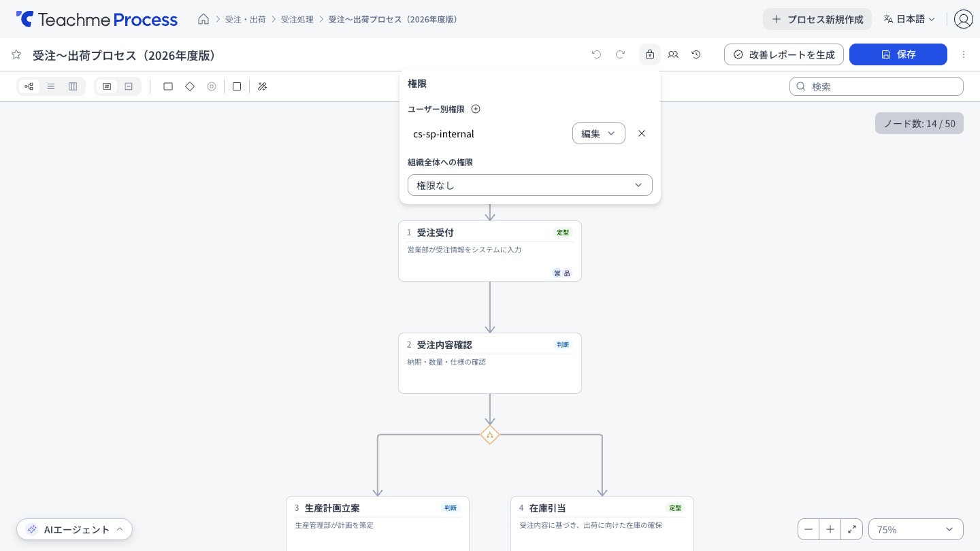Viewport: 980px width, 551px height.
Task: Select the square frame tool
Action: tap(237, 86)
